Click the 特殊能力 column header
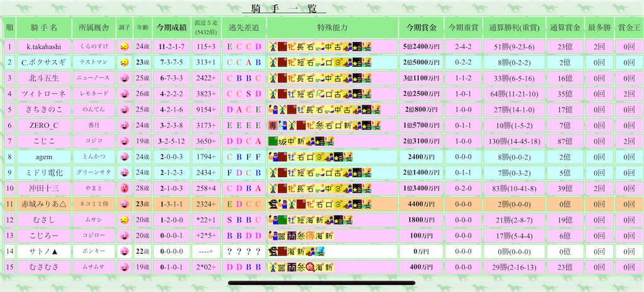The image size is (644, 292). 333,28
